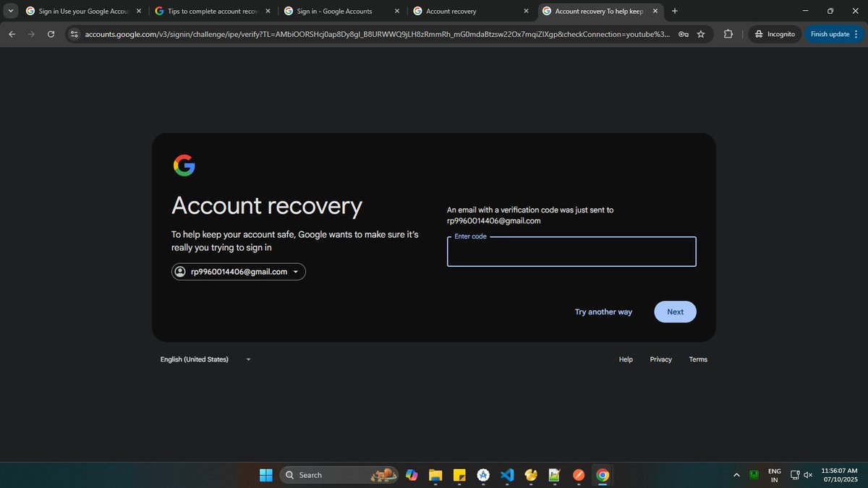Open the Windows Start menu
This screenshot has height=488, width=868.
266,475
